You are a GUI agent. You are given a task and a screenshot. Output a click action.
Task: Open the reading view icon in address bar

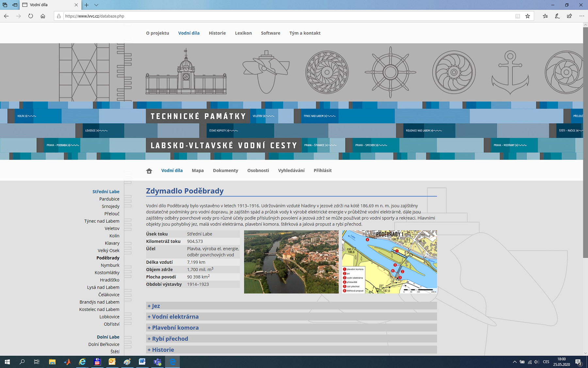(517, 16)
